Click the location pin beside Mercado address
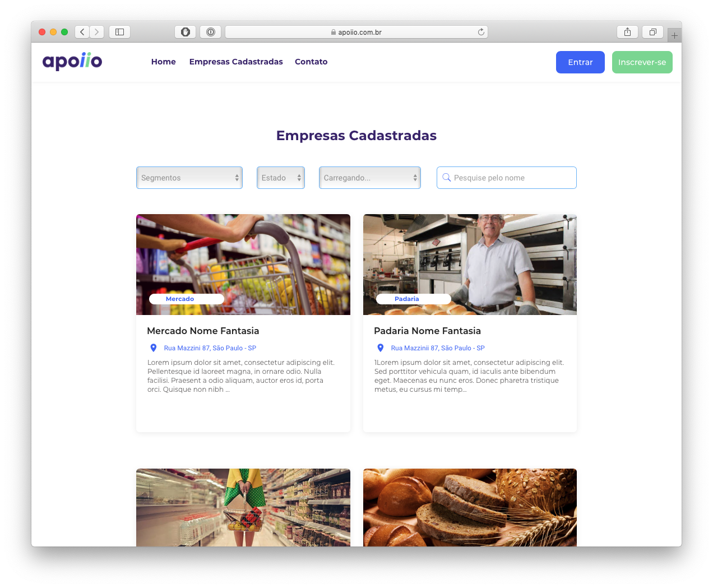 tap(153, 348)
